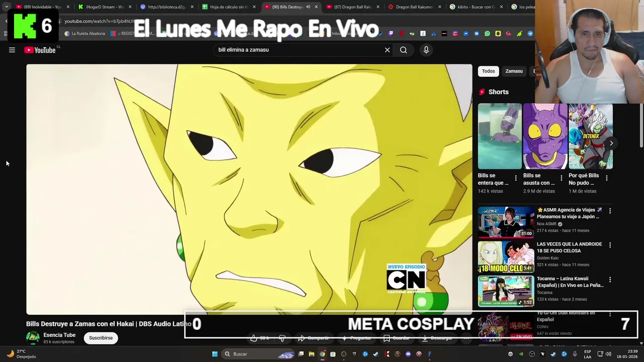Open the WhatsApp bookmark icon
644x362 pixels.
click(x=487, y=34)
